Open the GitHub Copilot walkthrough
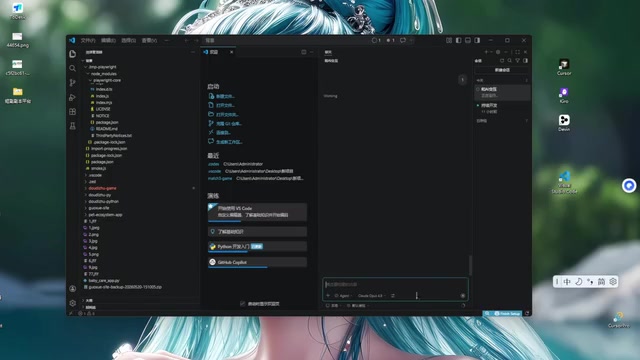The width and height of the screenshot is (640, 360). tap(257, 262)
